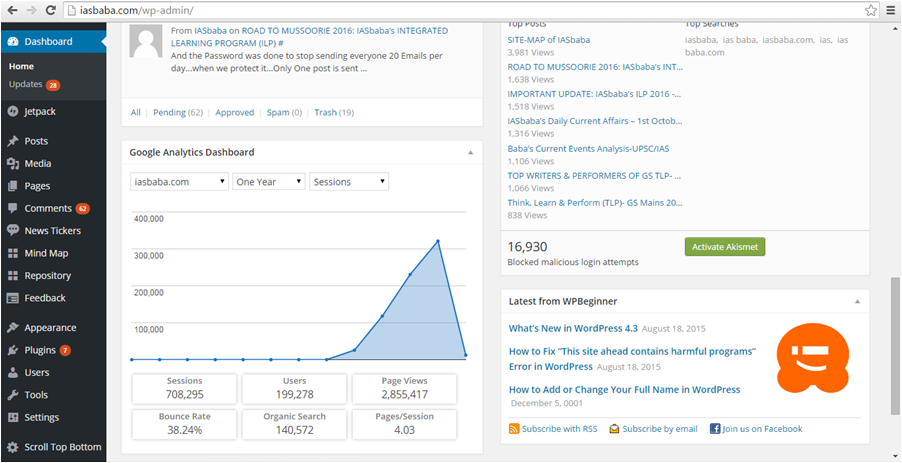The image size is (902, 463).
Task: Click Join us on Facebook link
Action: pyautogui.click(x=762, y=429)
